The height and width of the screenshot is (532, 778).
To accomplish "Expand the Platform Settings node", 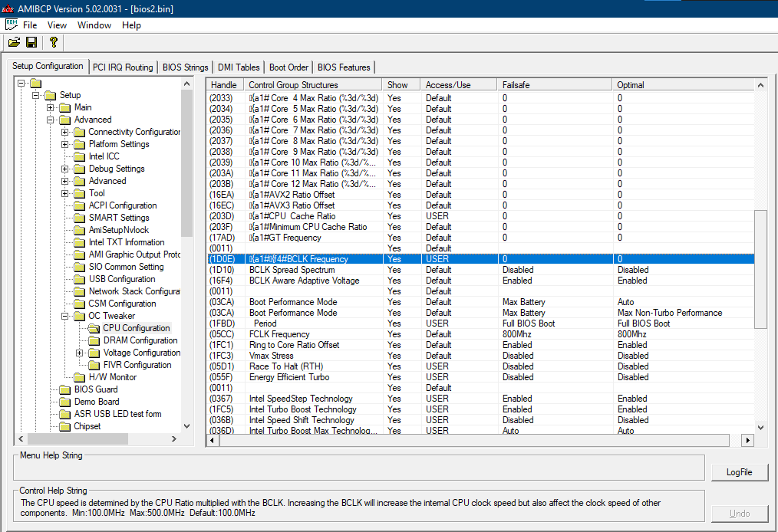I will (x=64, y=144).
